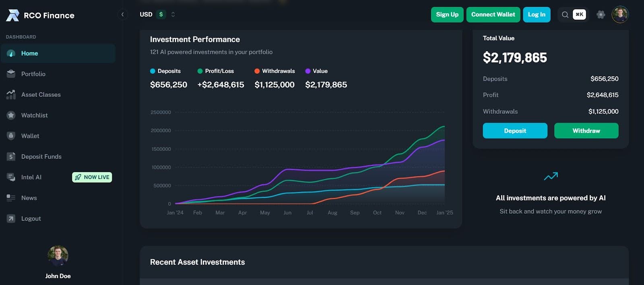Go to the News menu item

coord(29,198)
